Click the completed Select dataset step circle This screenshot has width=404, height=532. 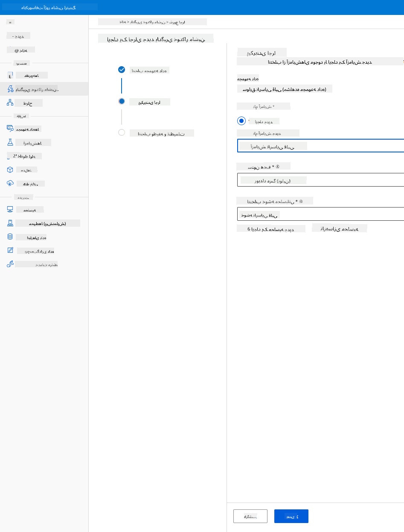click(122, 70)
